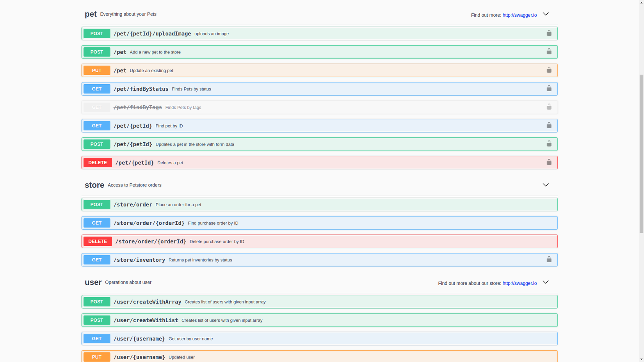The image size is (644, 362).
Task: Collapse the store section chevron
Action: (x=545, y=185)
